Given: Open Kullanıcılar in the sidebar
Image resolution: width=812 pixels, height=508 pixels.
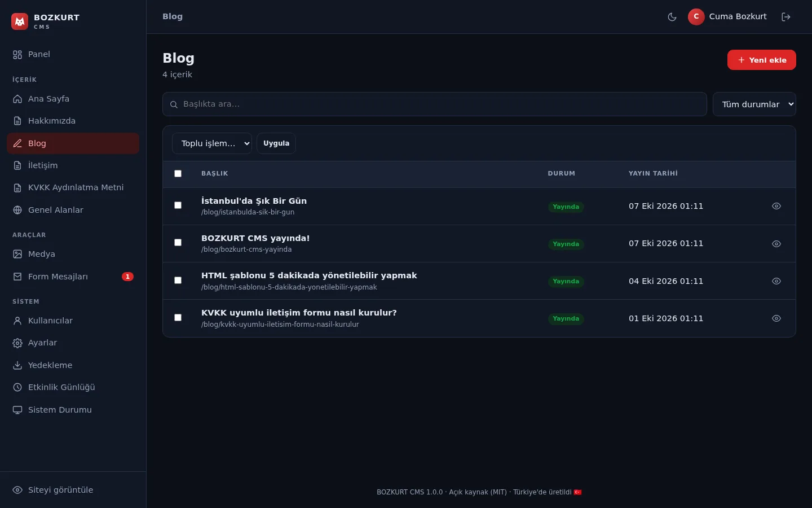Looking at the screenshot, I should pos(73,321).
